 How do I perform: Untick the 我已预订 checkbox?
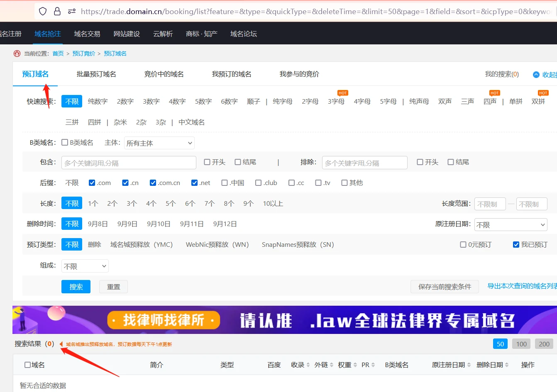[516, 245]
